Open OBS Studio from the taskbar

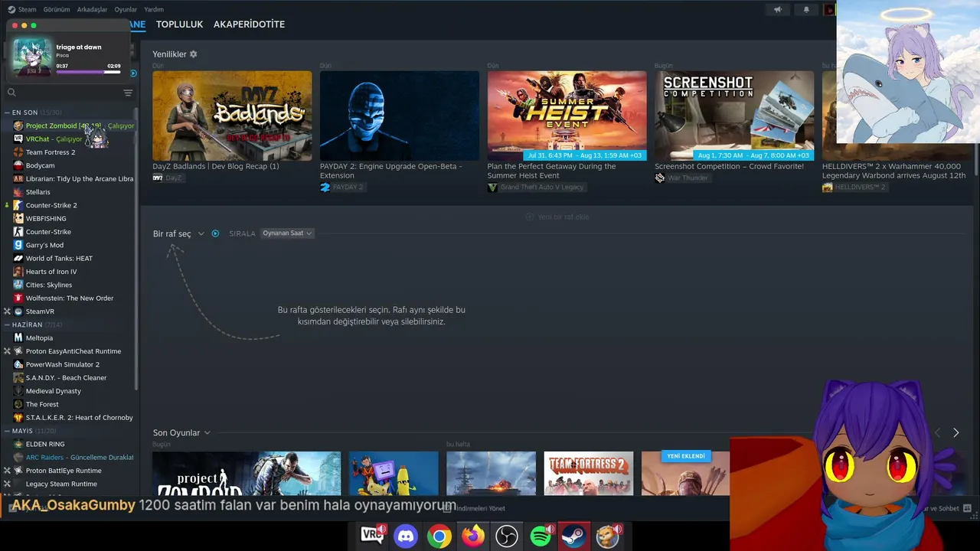(x=507, y=536)
